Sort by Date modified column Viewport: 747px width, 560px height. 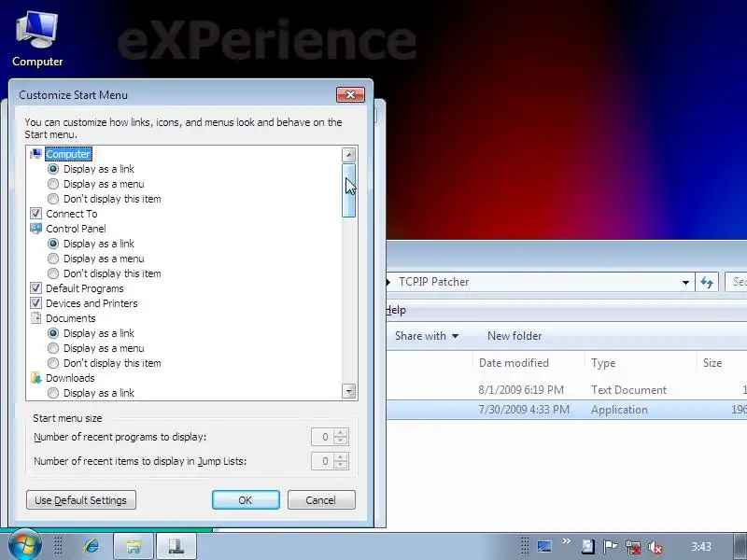click(x=529, y=363)
